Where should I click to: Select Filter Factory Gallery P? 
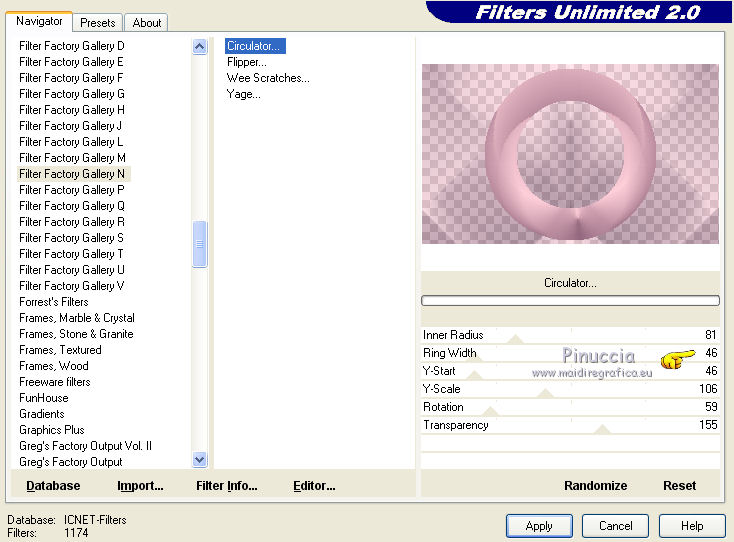[72, 190]
